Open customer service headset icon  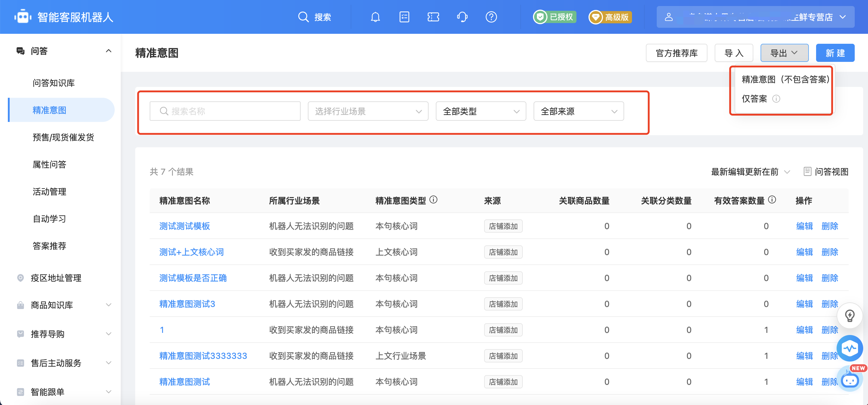point(462,17)
